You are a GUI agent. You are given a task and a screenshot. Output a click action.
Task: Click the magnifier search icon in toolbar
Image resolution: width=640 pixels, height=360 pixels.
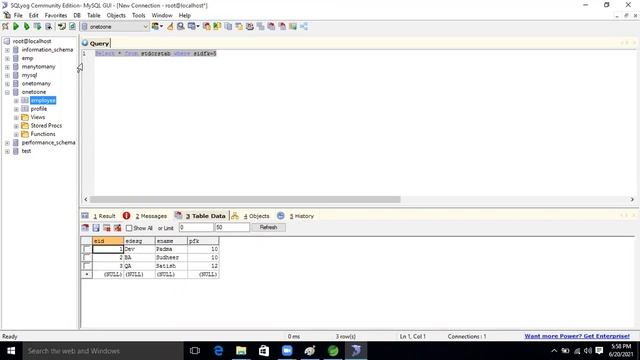(180, 27)
